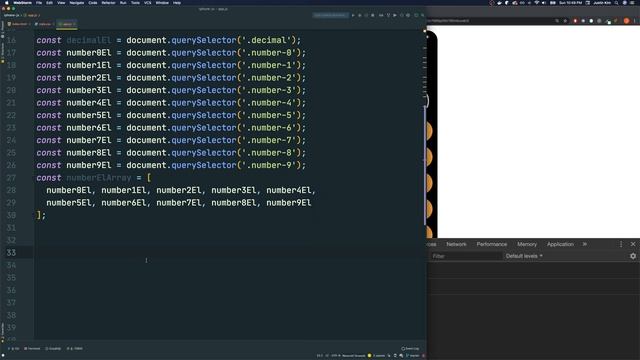Screen dimensions: 640x360
Task: Click the Run button in WebStorm toolbar
Action: pyautogui.click(x=353, y=15)
